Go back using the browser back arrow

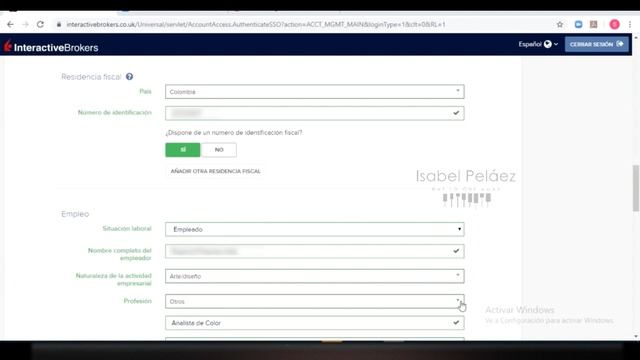coord(10,24)
